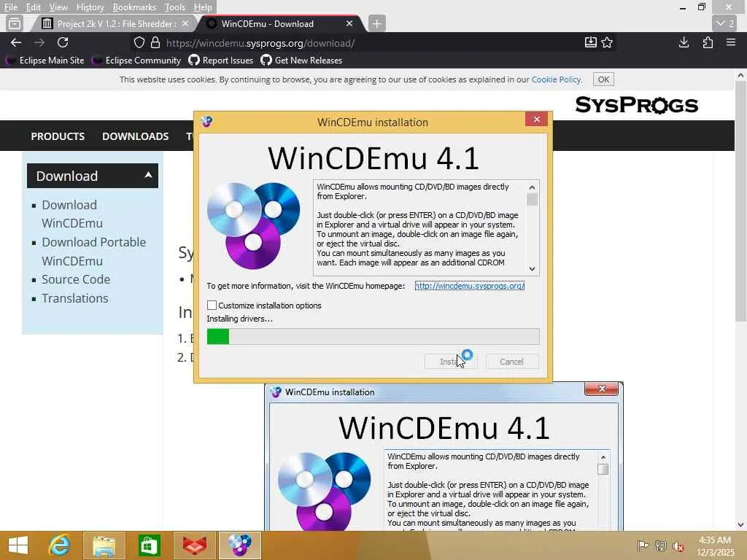Open the network tray icon
The width and height of the screenshot is (747, 560).
point(660,545)
